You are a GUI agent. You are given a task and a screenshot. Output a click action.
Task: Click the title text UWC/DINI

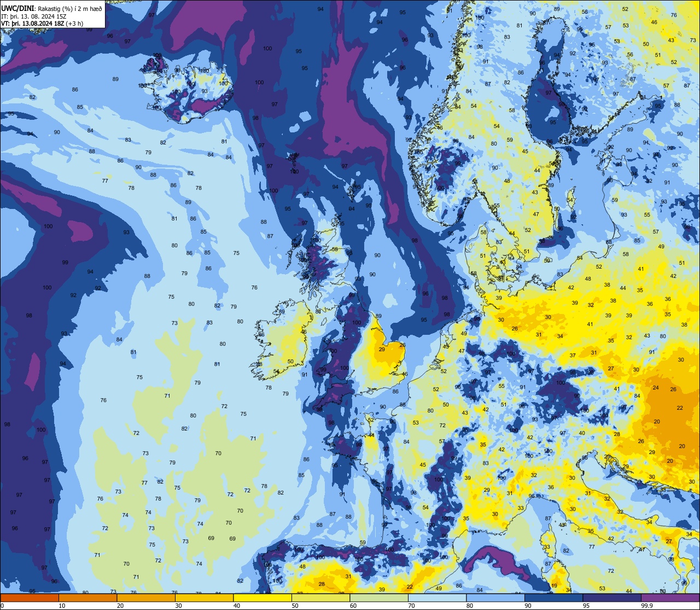tap(18, 8)
